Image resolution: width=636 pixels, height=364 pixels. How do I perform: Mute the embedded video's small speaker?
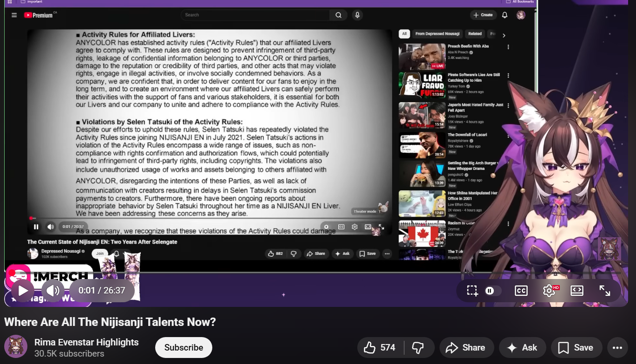(51, 227)
